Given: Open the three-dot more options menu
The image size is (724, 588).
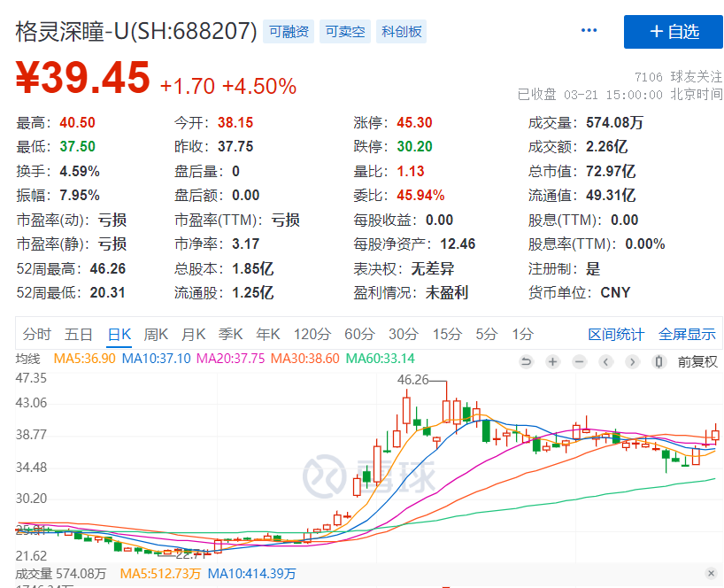Looking at the screenshot, I should click(589, 30).
